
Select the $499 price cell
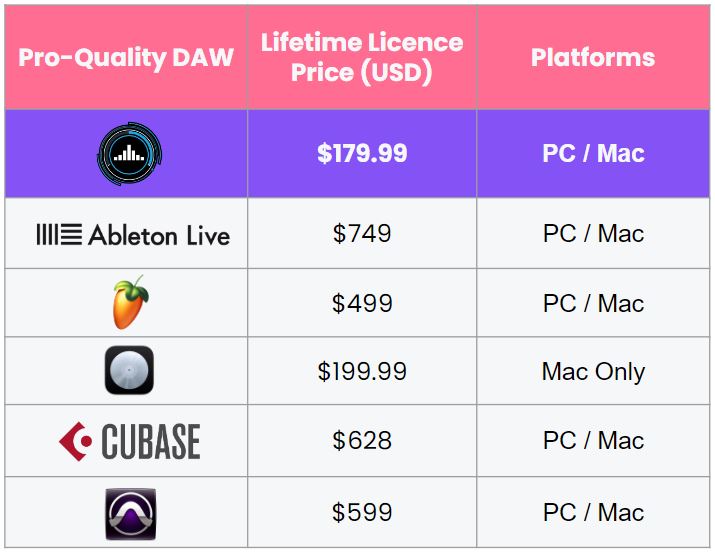(362, 303)
